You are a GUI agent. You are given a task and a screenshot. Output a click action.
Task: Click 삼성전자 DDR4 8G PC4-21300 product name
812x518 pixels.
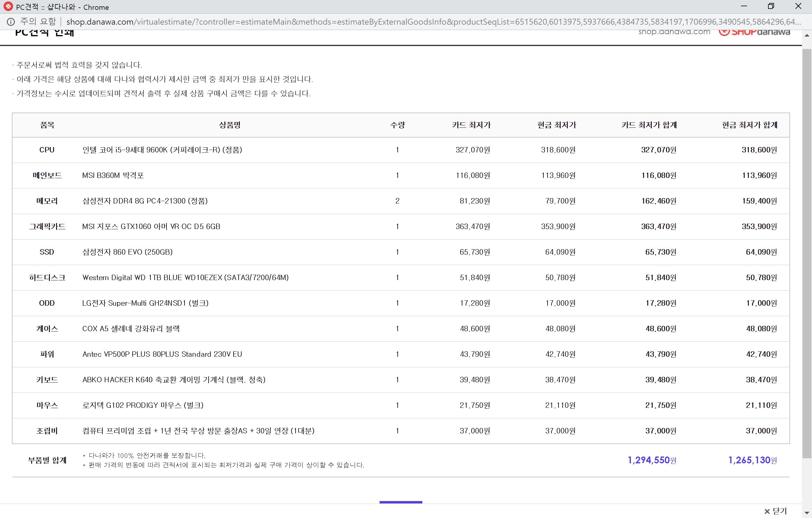coord(145,201)
